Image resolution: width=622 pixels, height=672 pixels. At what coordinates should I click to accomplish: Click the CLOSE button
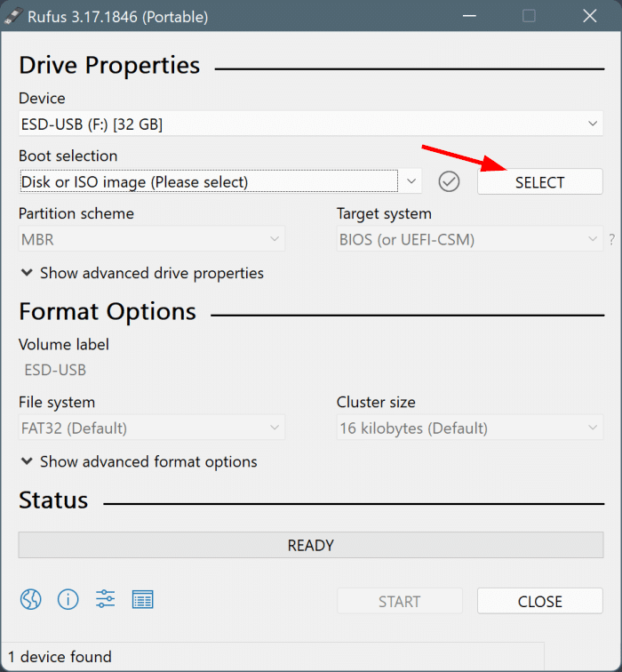click(539, 601)
